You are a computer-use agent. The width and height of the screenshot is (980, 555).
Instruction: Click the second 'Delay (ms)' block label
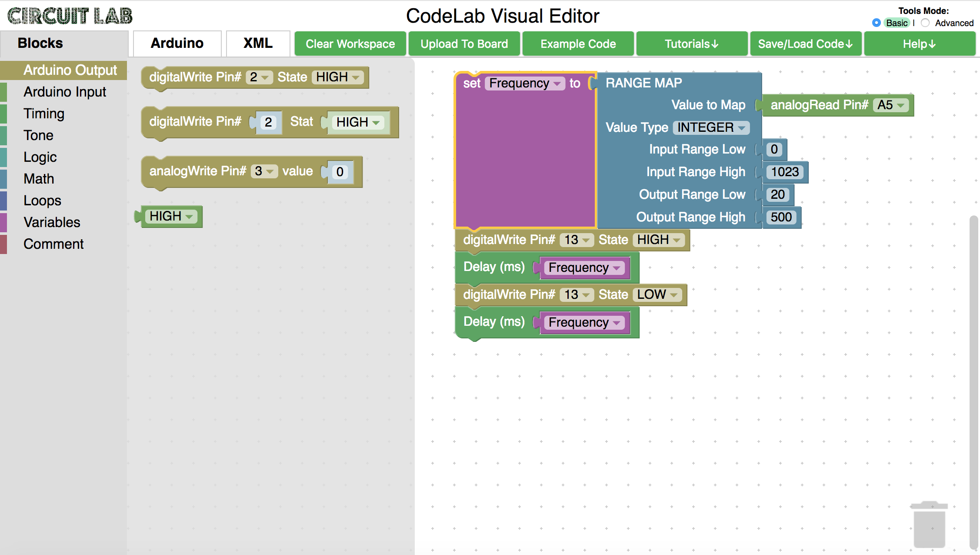(494, 321)
